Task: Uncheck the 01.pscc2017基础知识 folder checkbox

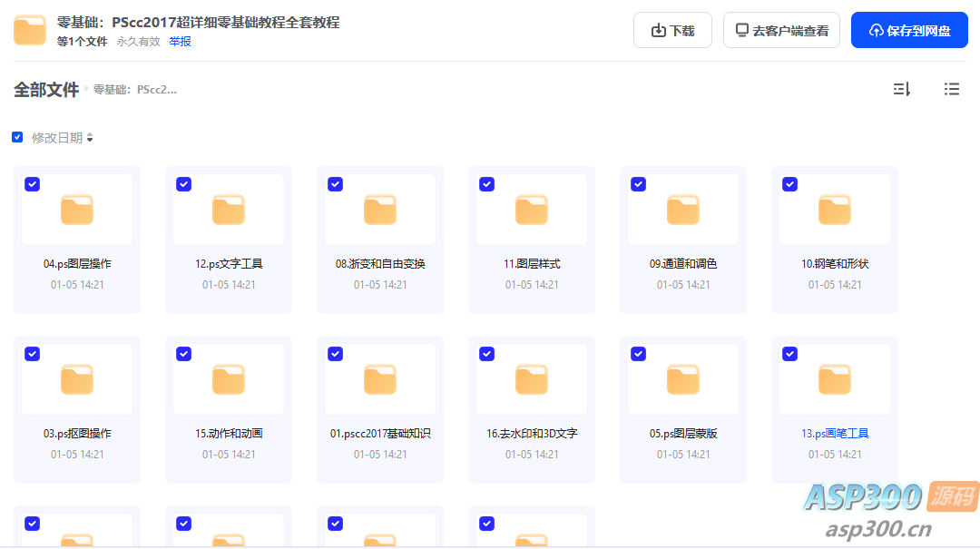Action: pos(336,354)
